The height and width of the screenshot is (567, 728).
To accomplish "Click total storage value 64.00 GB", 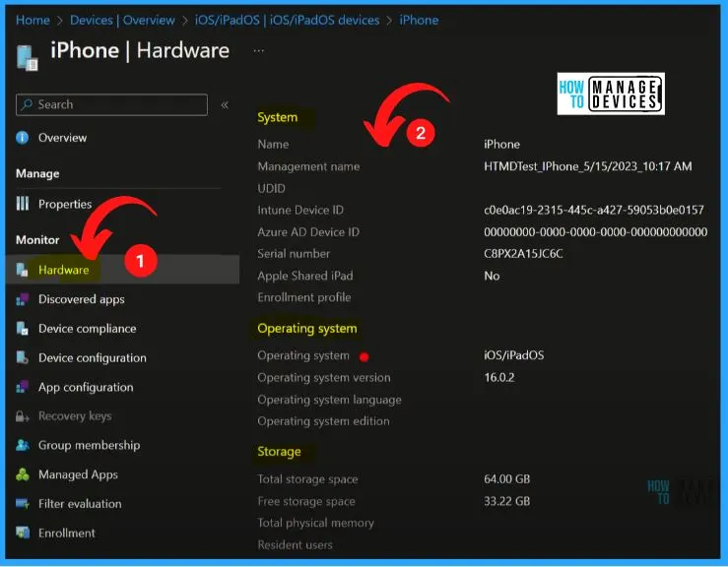I will tap(507, 478).
